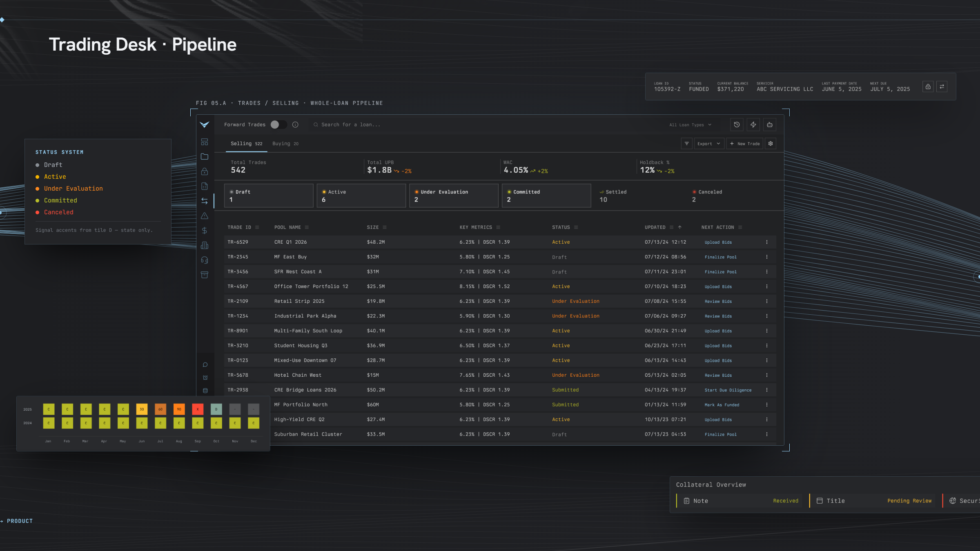
Task: Click the New Trade button
Action: (x=745, y=144)
